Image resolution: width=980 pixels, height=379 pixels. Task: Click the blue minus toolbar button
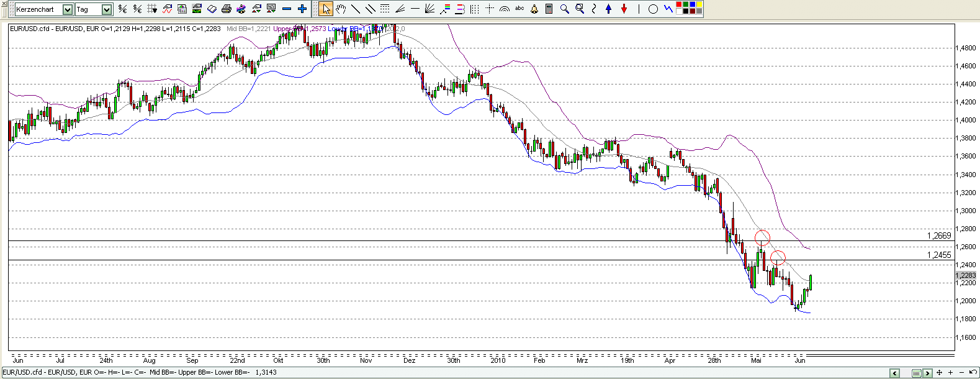287,9
